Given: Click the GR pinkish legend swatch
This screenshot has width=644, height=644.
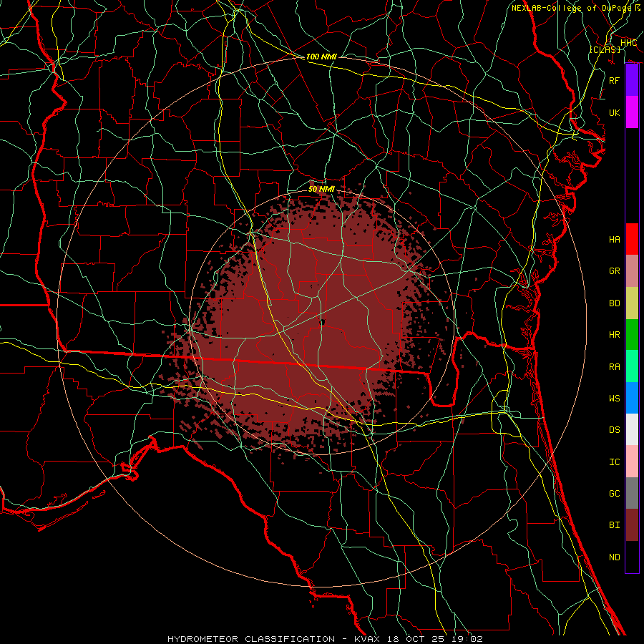Looking at the screenshot, I should (632, 270).
